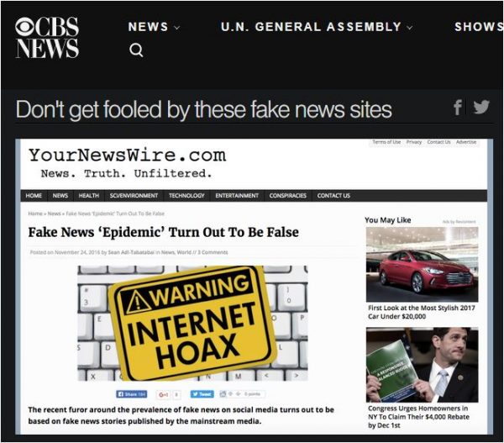Viewport: 504px width, 443px height.
Task: Select the HEALTH tab in the navbar
Action: (89, 196)
